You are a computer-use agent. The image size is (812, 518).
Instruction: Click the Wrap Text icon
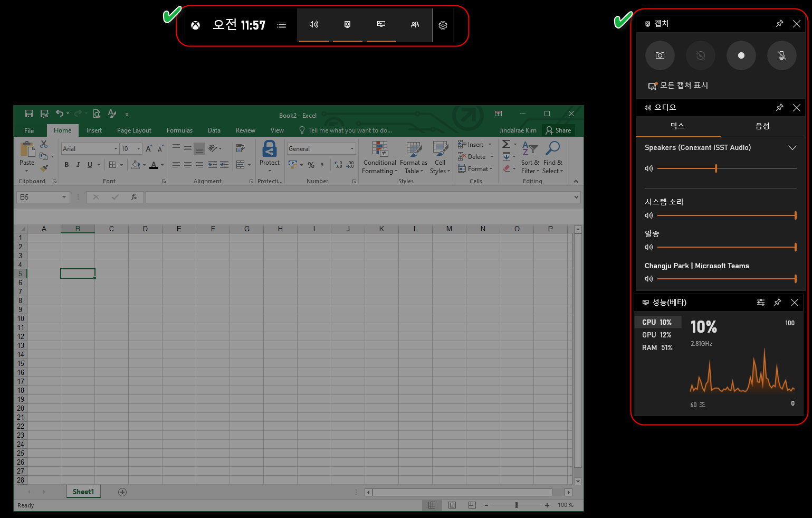[241, 148]
